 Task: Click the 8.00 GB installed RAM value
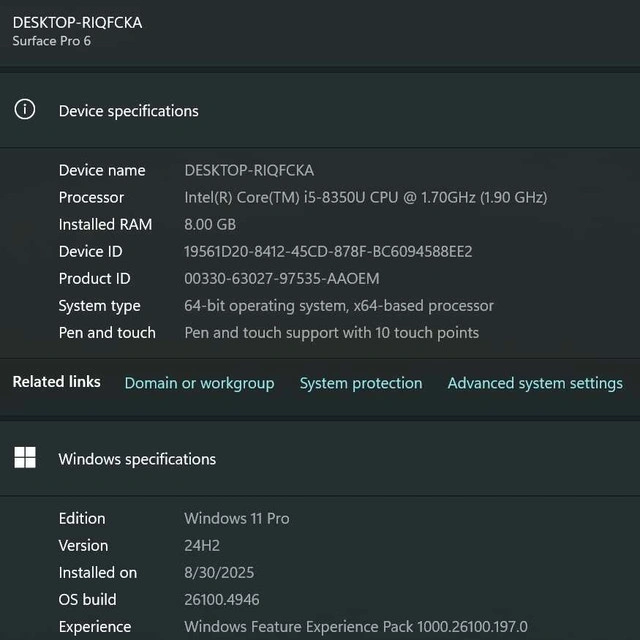[210, 224]
